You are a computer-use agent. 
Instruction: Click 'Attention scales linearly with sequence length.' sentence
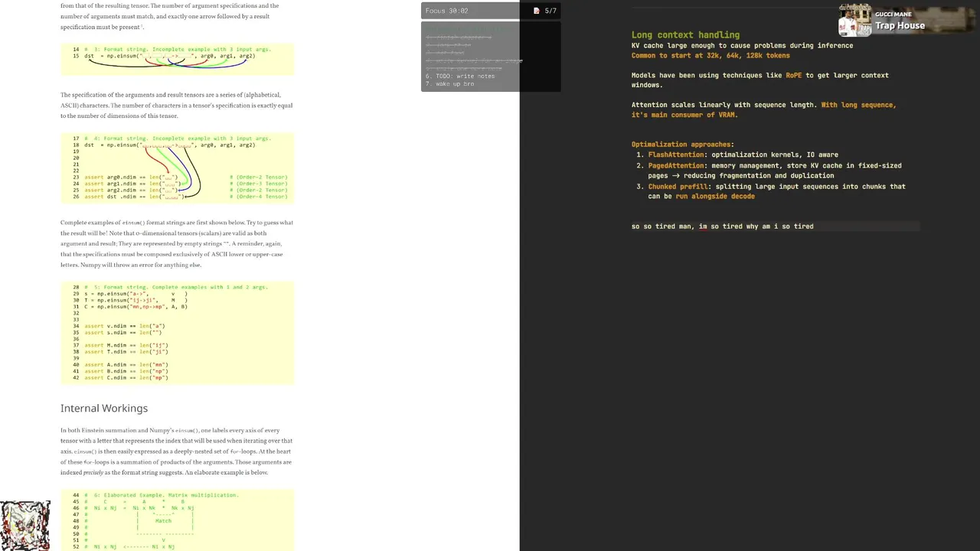pos(724,105)
